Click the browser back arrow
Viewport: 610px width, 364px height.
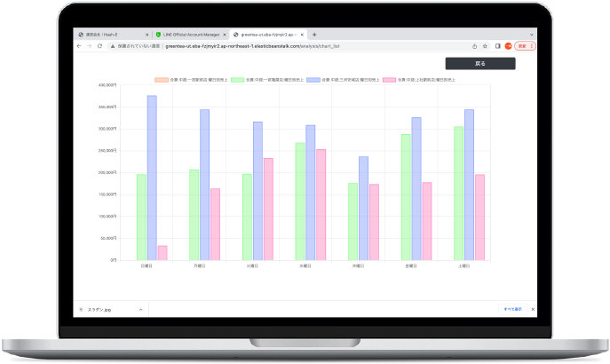coord(78,45)
